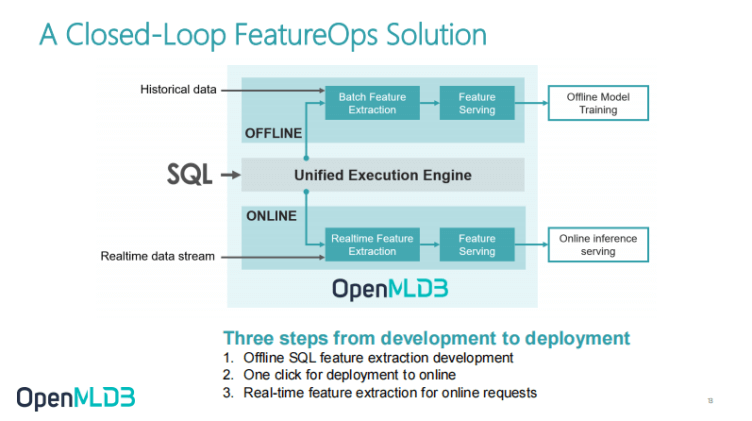
Task: Click the 'Historical data' label
Action: click(x=178, y=90)
